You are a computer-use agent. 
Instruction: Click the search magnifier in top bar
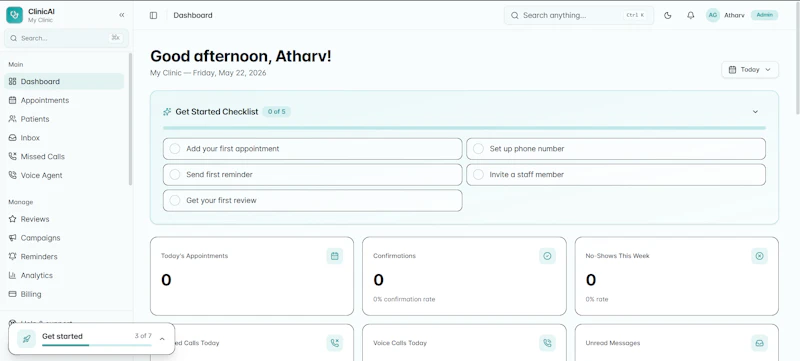tap(515, 15)
